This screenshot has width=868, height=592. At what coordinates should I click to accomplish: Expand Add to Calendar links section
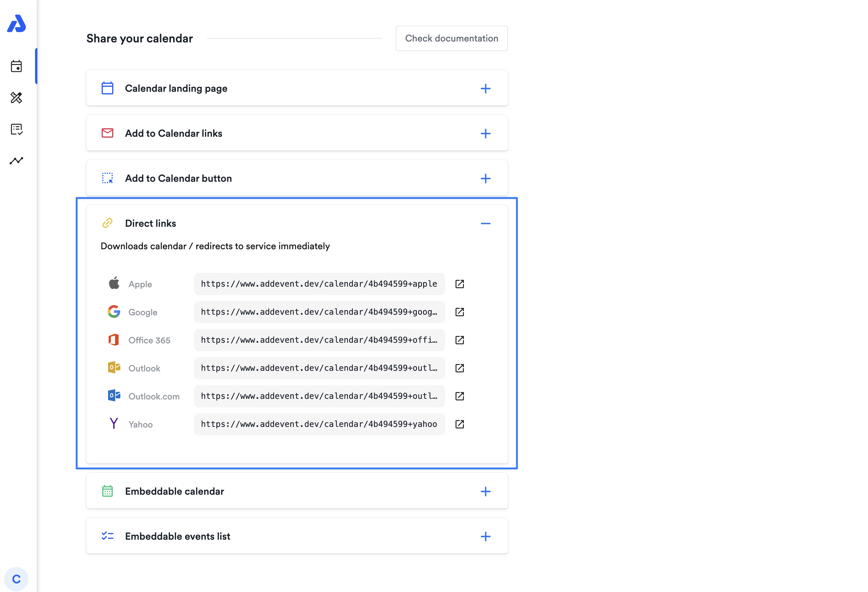pos(485,134)
